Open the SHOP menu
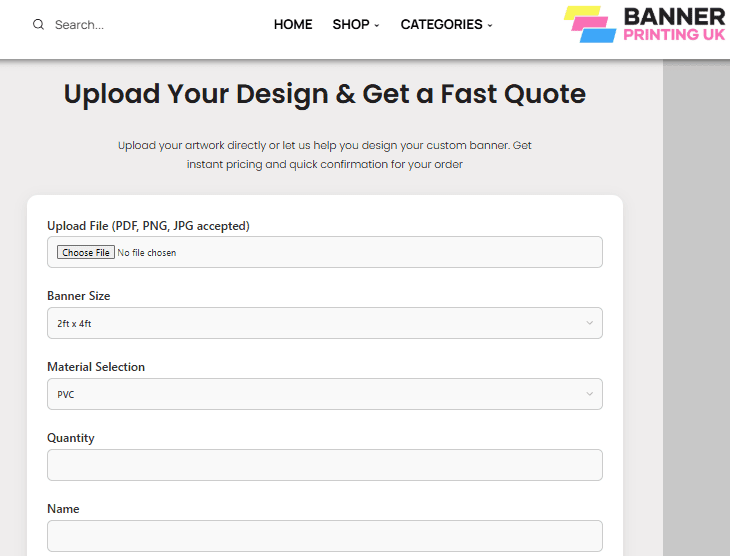 (351, 25)
